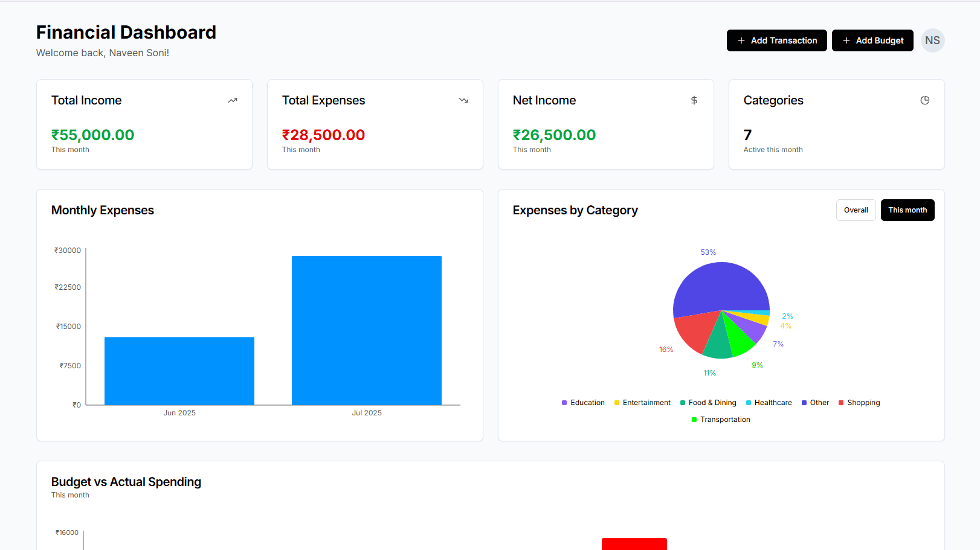Open the NS user avatar menu
Screen dimensions: 980x550
tap(932, 40)
